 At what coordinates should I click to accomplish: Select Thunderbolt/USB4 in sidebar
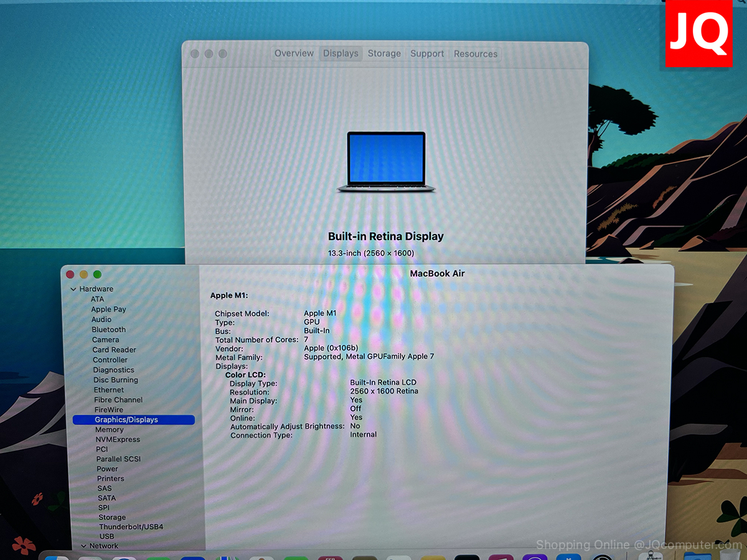pos(131,527)
